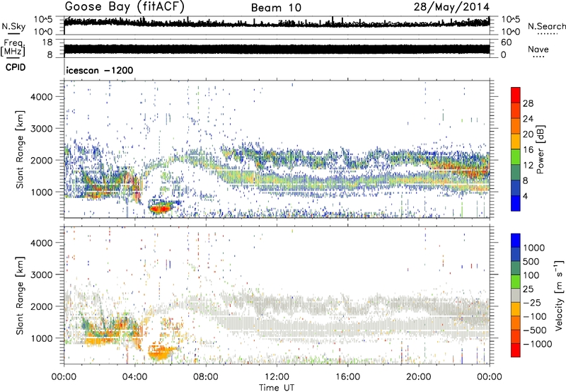Click the yellow-orange velocity patch near 05:00 at low range
Image resolution: width=566 pixels, height=392 pixels.
[161, 353]
